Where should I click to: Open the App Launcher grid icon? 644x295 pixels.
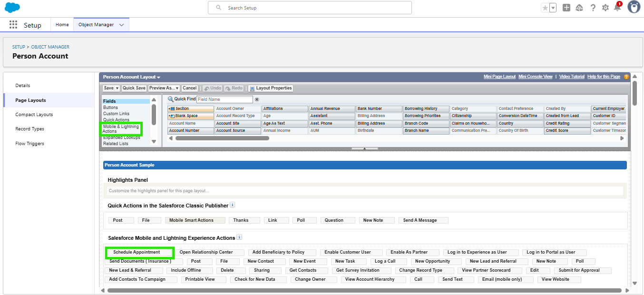[x=13, y=25]
